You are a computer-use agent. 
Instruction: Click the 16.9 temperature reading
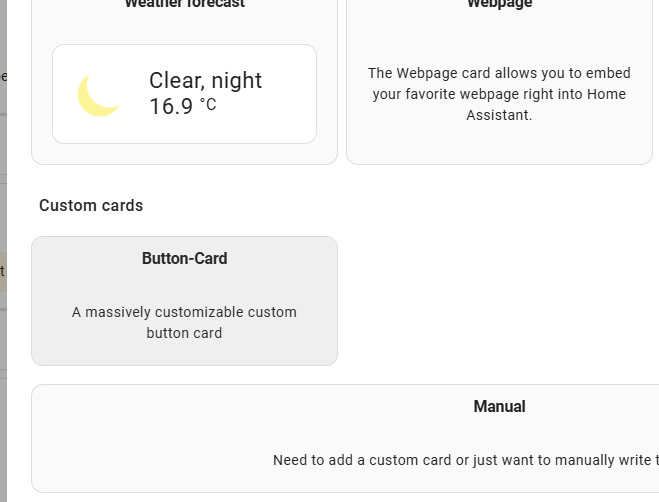click(171, 106)
